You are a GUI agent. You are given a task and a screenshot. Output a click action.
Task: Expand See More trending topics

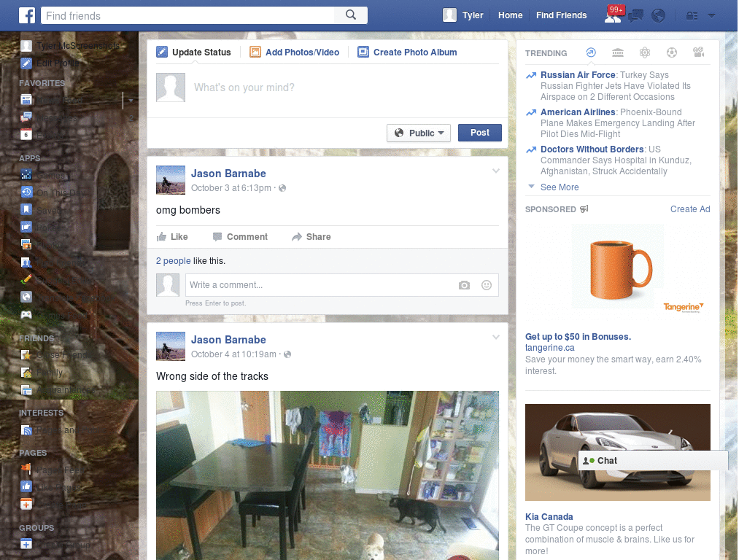tap(560, 187)
